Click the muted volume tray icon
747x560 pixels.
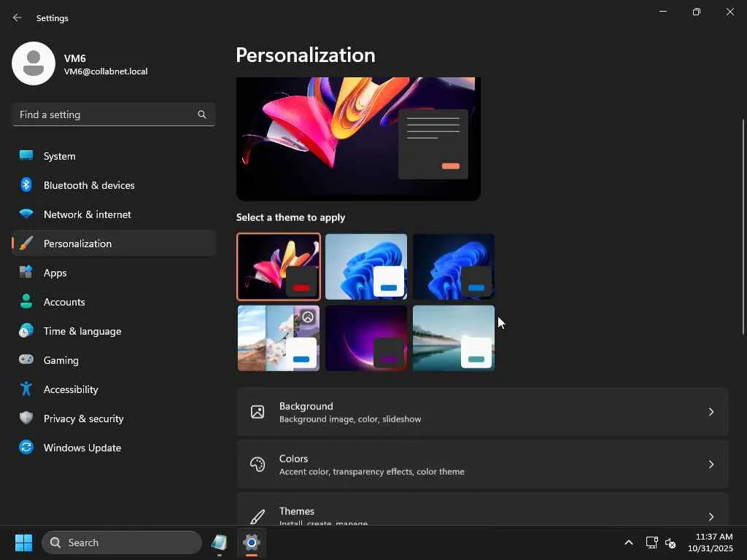tap(670, 542)
